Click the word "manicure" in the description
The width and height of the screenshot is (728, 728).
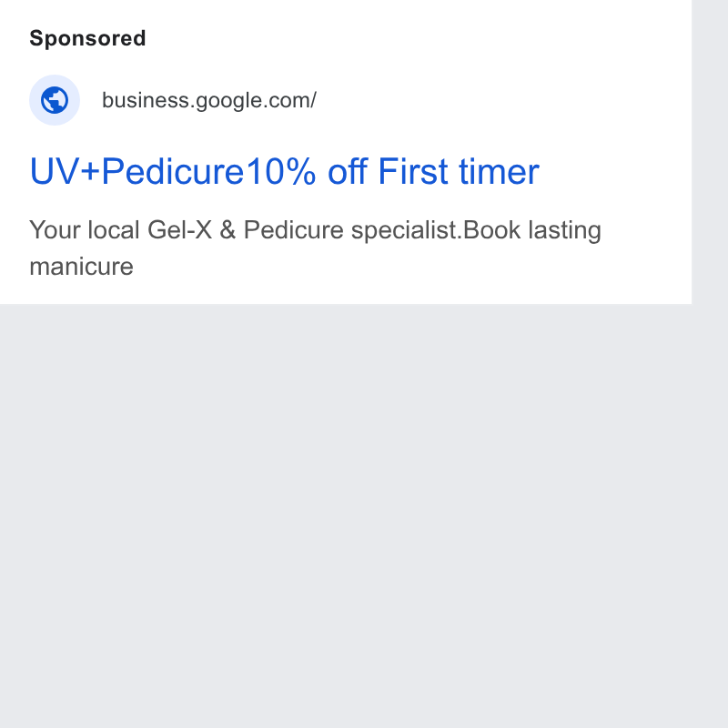tap(81, 267)
